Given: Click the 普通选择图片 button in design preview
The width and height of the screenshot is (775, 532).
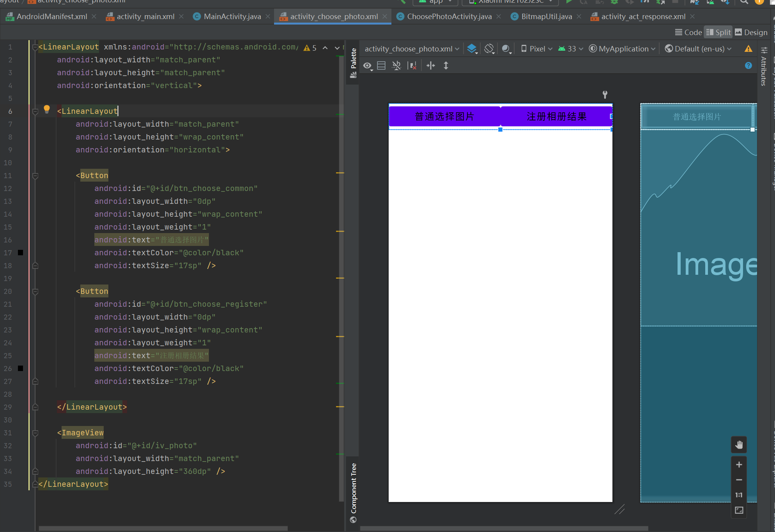Looking at the screenshot, I should (444, 117).
